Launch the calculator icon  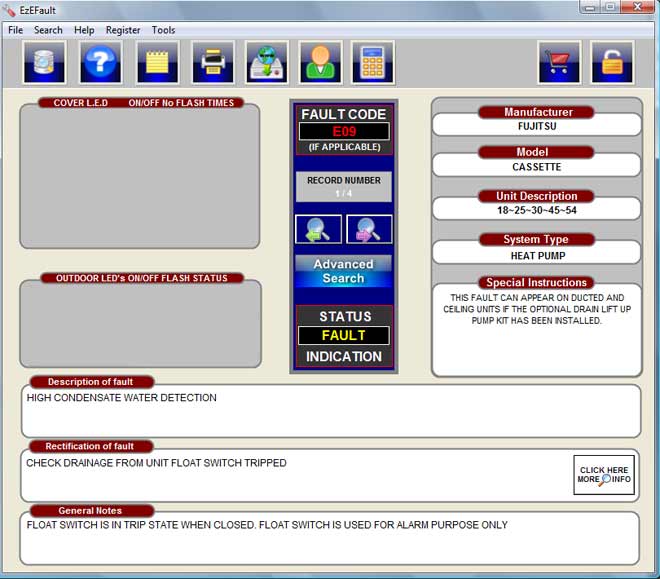(372, 62)
